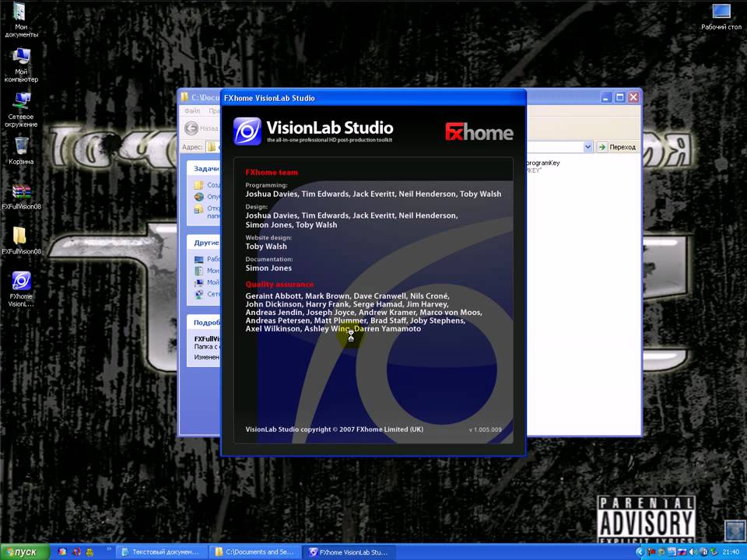Click the FXhome VisionLab Studio title bar
747x560 pixels.
pos(373,98)
